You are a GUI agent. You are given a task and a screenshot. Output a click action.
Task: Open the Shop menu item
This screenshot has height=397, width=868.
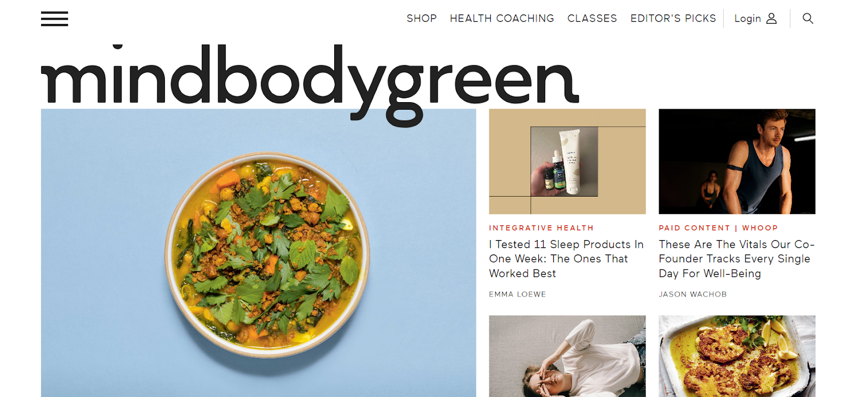[422, 18]
